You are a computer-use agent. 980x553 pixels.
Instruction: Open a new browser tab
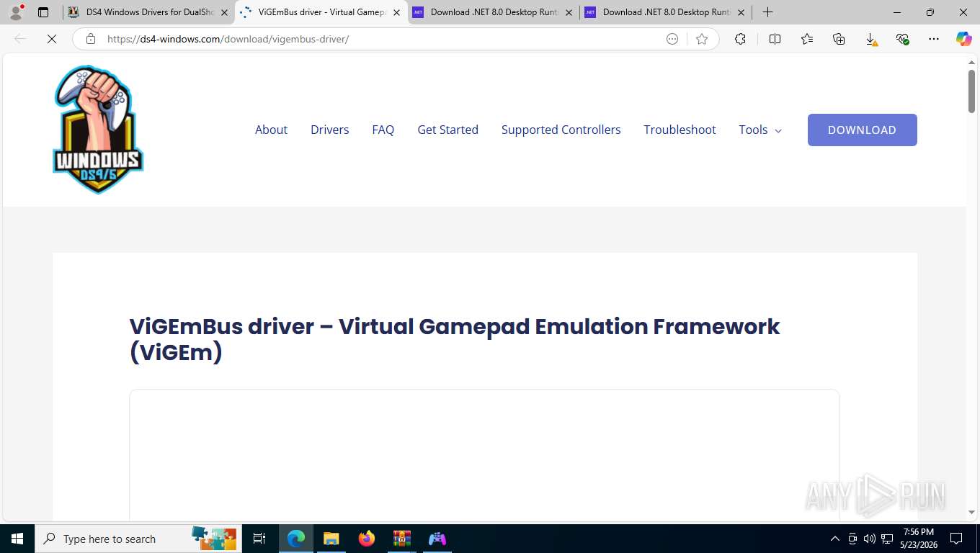[x=767, y=12]
